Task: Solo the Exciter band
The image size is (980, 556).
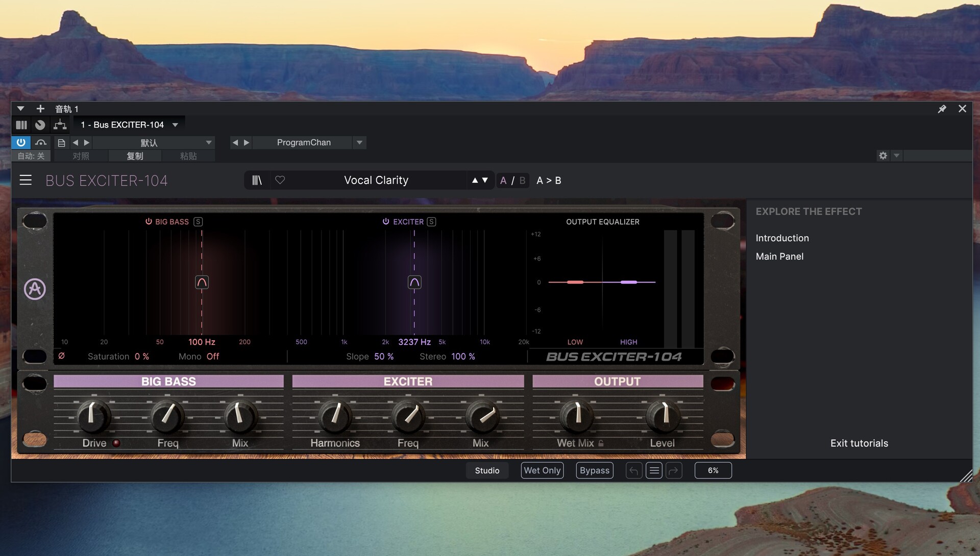Action: click(x=431, y=221)
